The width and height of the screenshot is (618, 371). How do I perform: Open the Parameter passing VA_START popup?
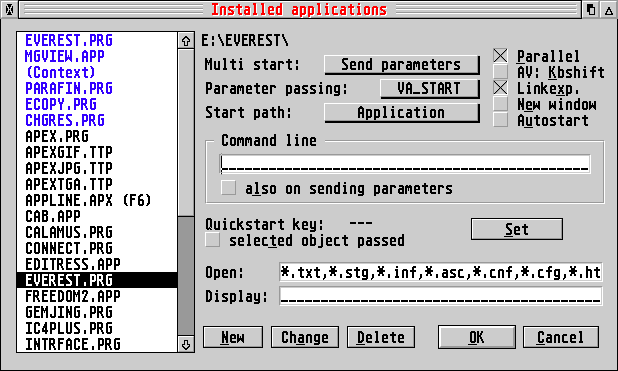tap(430, 89)
